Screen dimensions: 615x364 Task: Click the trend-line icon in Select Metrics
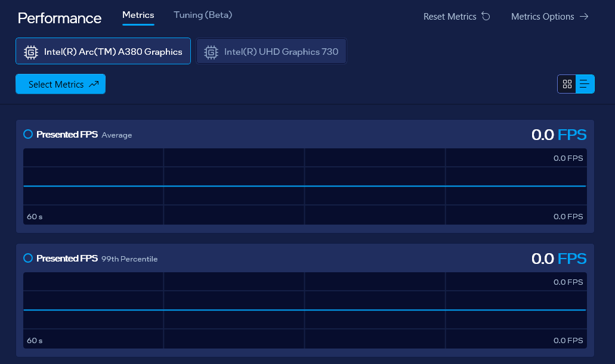[x=94, y=85]
